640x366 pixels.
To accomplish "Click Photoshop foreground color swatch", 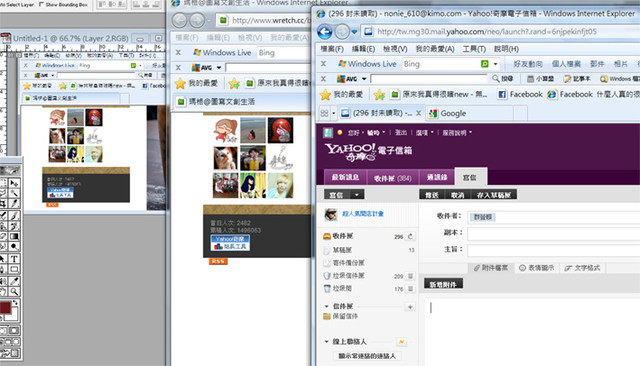I will 6,307.
